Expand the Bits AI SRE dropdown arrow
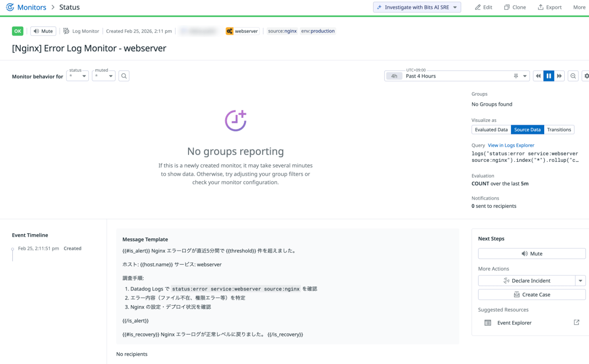The height and width of the screenshot is (364, 589). pos(455,7)
